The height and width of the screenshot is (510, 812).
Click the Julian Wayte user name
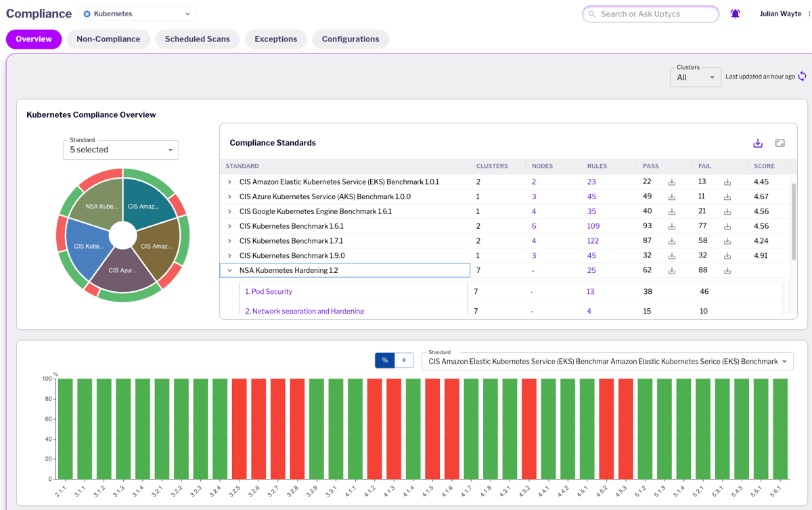[780, 14]
